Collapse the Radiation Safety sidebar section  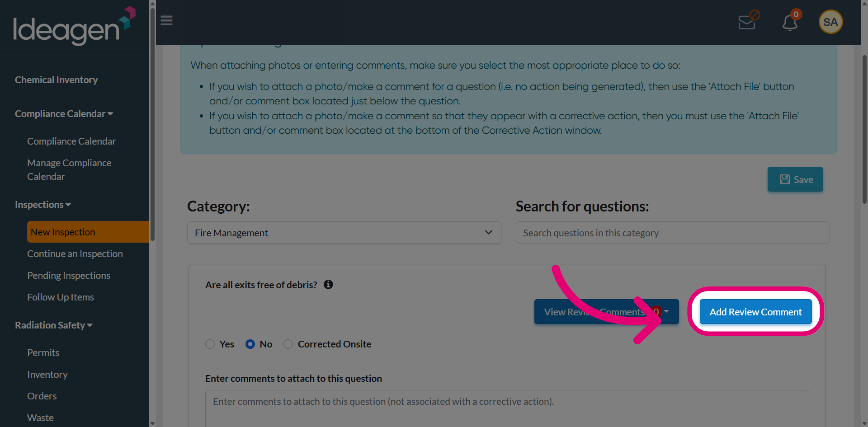click(x=54, y=325)
